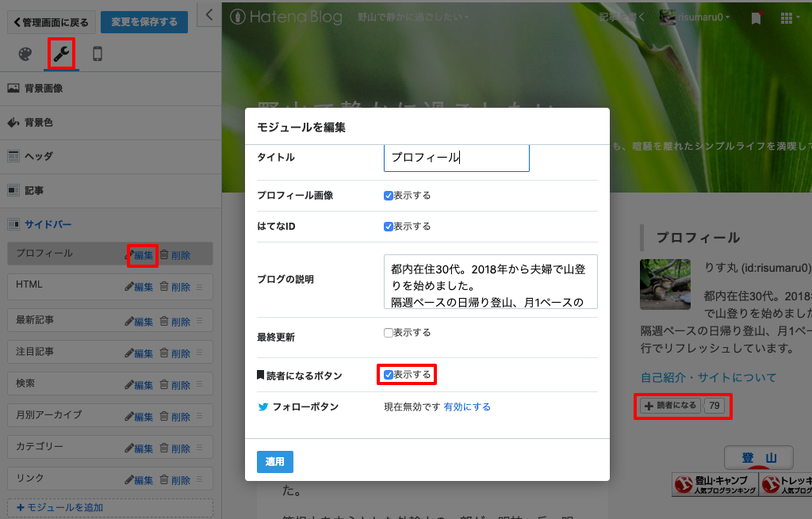Image resolution: width=812 pixels, height=519 pixels.
Task: Click the bookmark notification icon
Action: pos(756,18)
